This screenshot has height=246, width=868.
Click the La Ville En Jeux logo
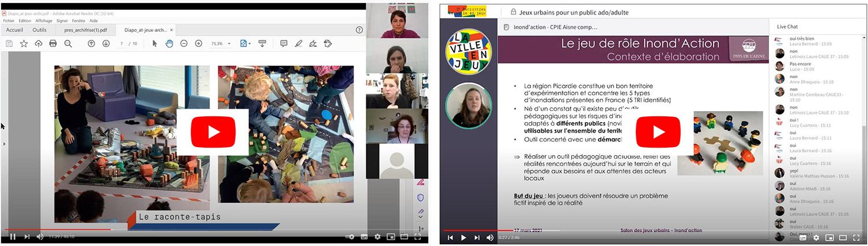click(469, 52)
